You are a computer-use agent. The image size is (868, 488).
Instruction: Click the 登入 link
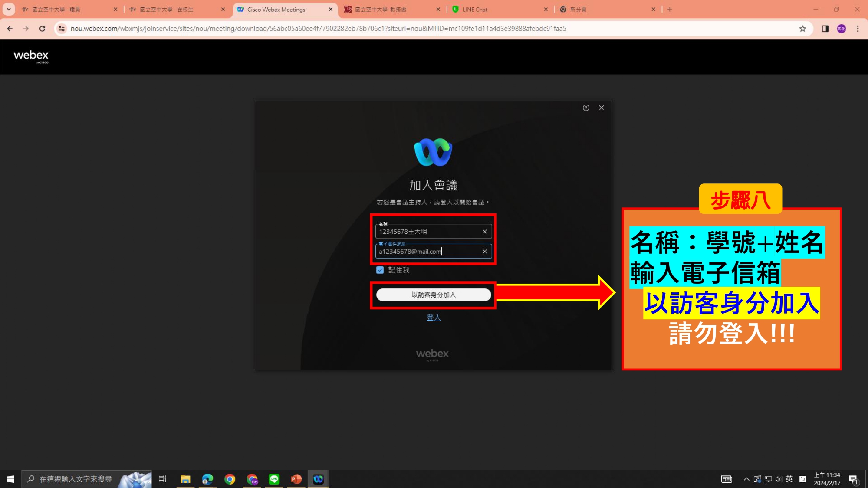(433, 318)
